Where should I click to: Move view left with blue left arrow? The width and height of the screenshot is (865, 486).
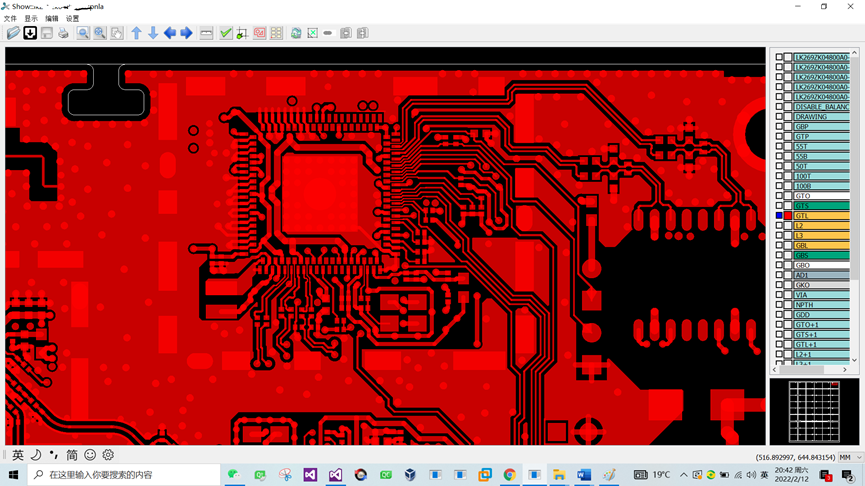(x=169, y=33)
